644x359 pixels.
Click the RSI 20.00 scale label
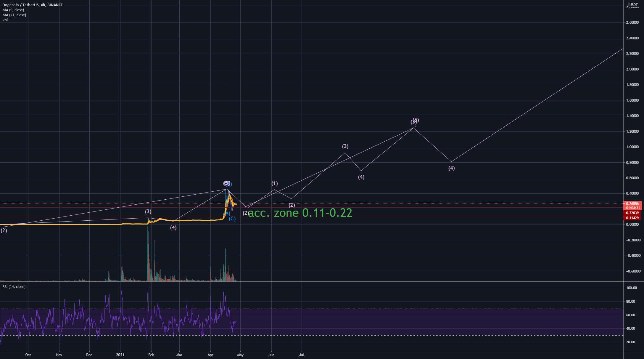pos(631,342)
